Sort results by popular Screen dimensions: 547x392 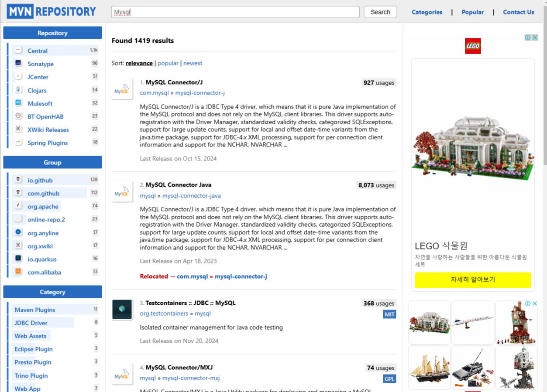click(x=168, y=63)
